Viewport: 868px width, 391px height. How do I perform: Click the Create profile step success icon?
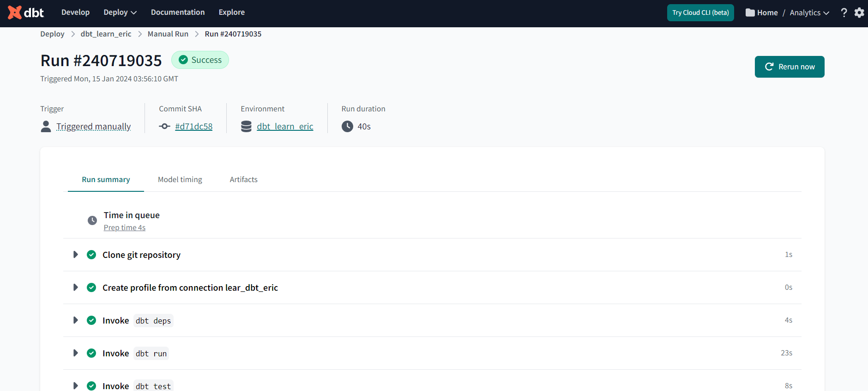91,287
